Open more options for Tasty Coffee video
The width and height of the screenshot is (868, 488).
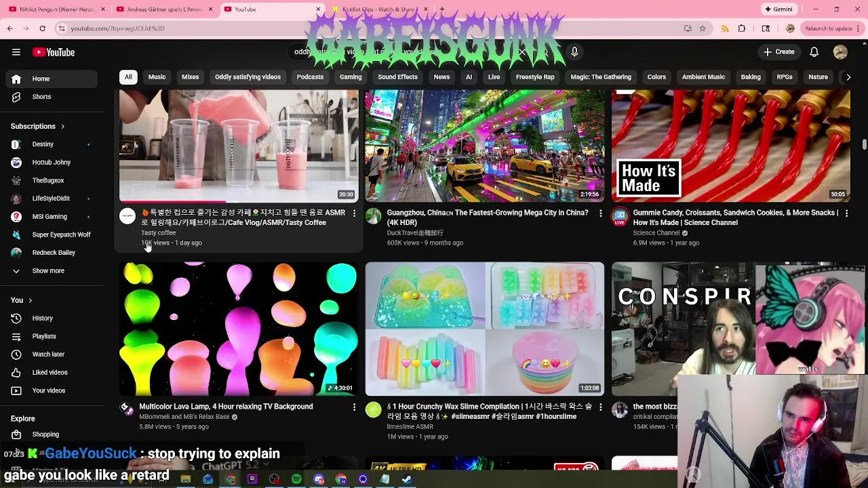[x=354, y=213]
